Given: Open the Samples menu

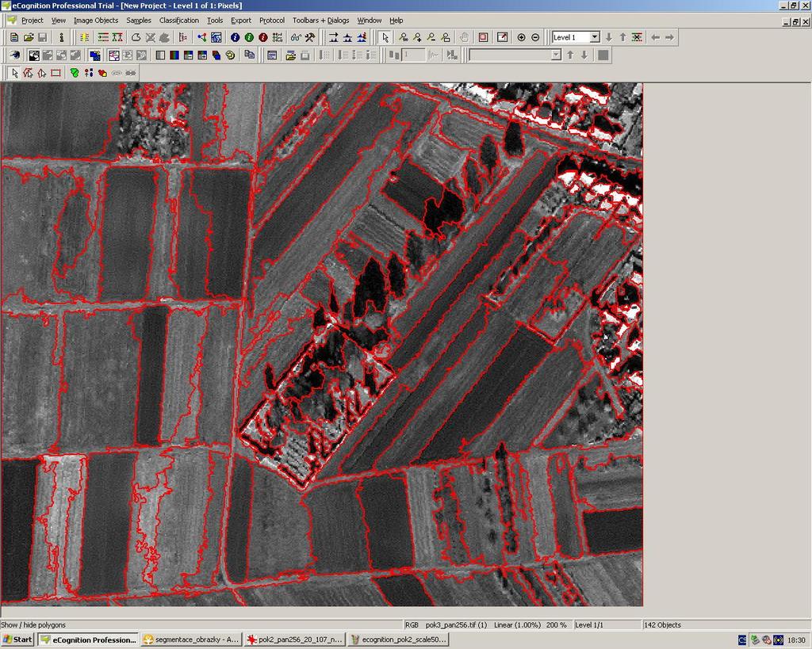Looking at the screenshot, I should (139, 20).
